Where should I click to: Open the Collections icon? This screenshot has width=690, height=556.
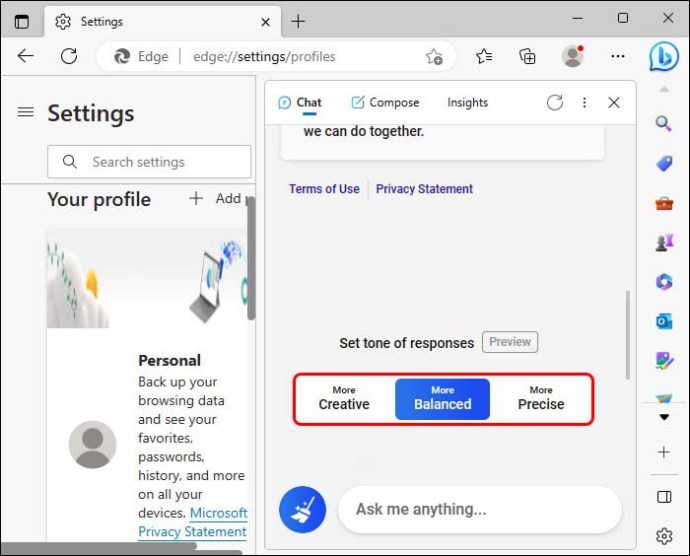(x=527, y=56)
